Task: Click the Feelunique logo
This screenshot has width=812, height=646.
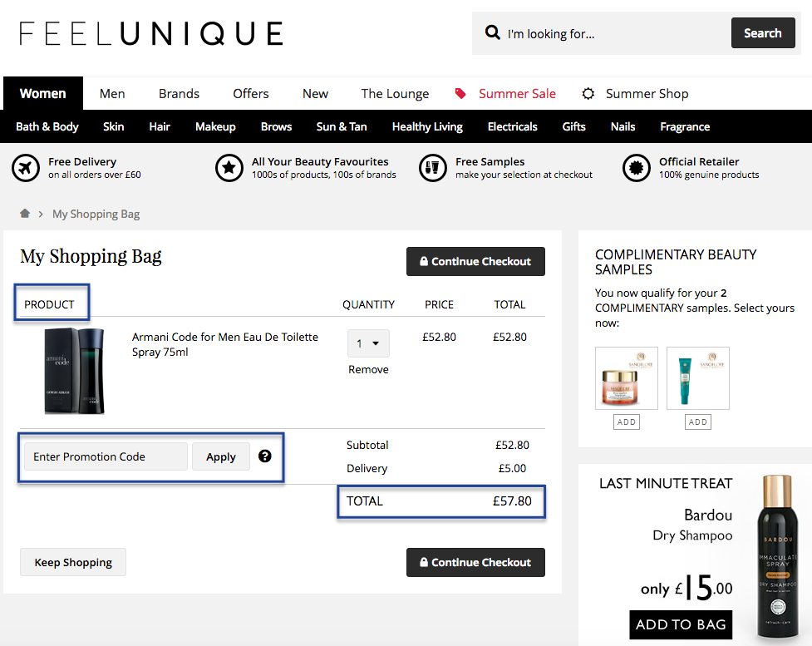Action: [x=151, y=34]
